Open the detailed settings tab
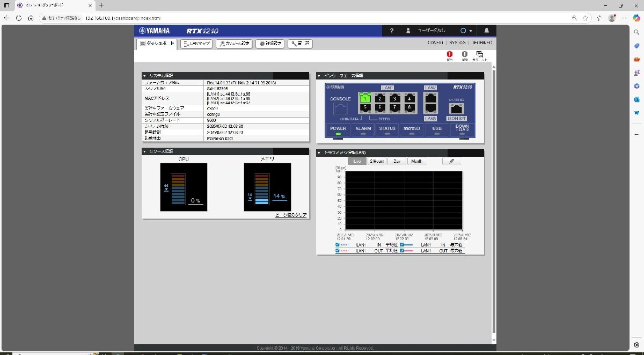The width and height of the screenshot is (644, 355). point(270,44)
